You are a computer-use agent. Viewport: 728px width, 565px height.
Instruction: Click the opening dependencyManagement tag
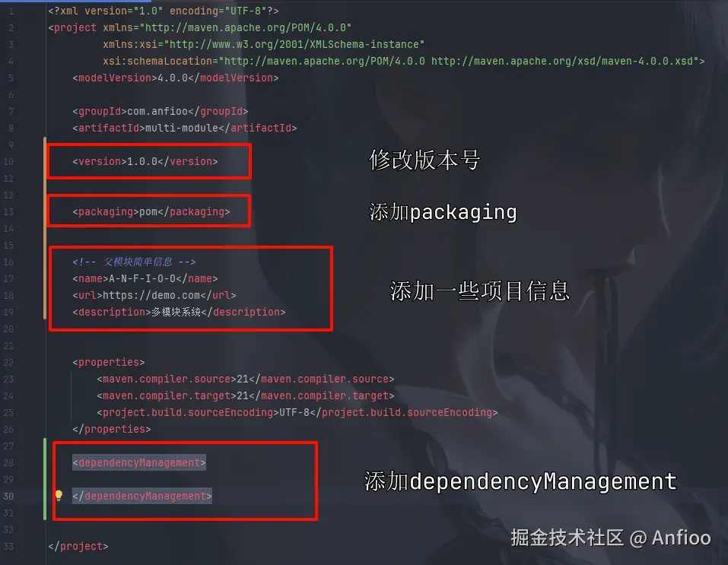[x=138, y=462]
